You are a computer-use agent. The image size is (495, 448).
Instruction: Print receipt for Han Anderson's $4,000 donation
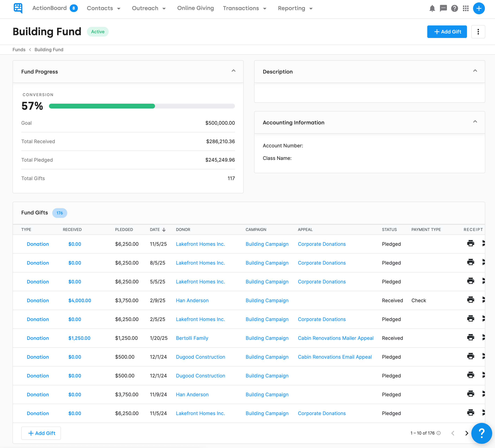click(x=471, y=300)
